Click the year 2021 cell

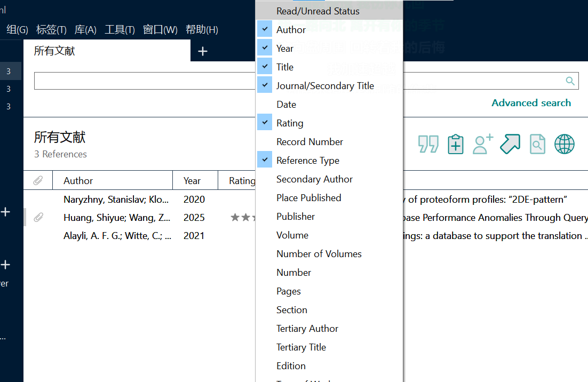[194, 236]
